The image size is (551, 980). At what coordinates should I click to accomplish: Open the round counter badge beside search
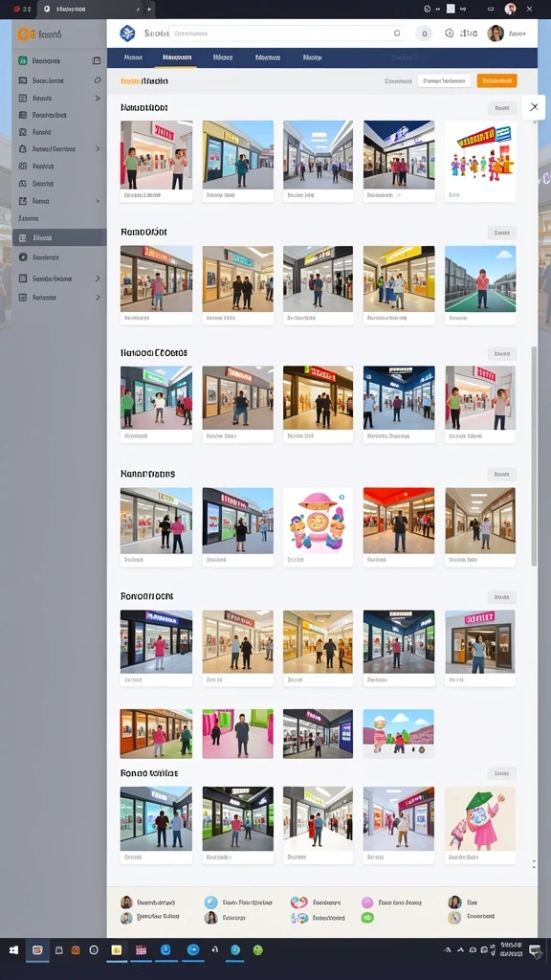[x=424, y=33]
